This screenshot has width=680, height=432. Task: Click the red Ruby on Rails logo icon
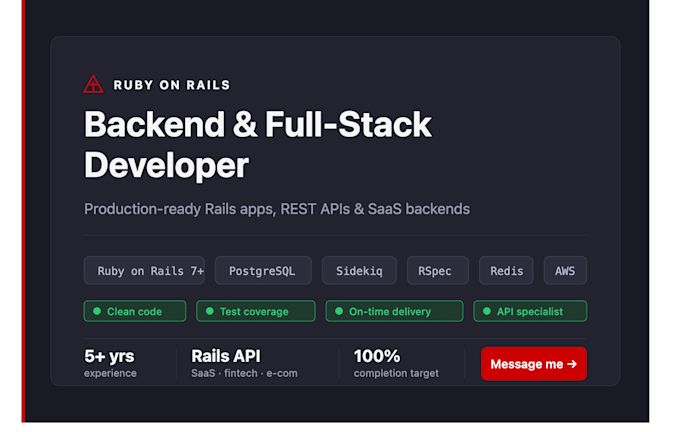[x=93, y=84]
